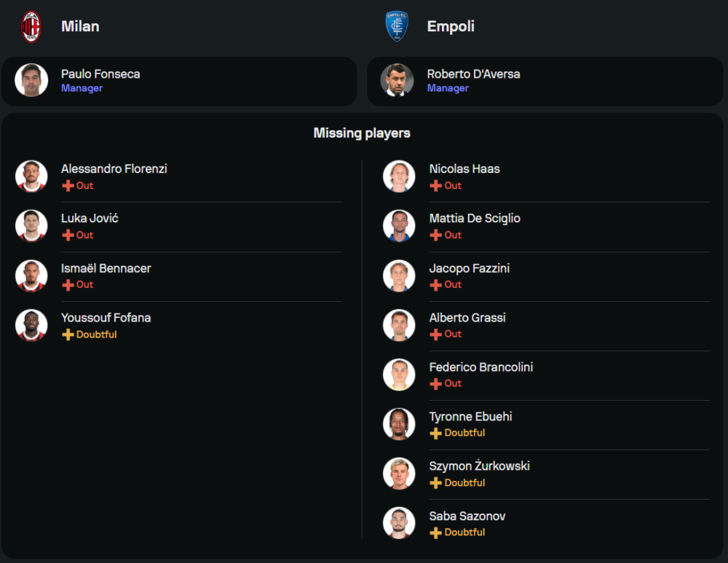Viewport: 728px width, 563px height.
Task: Click the Roberto D'Aversa manager name
Action: [473, 74]
